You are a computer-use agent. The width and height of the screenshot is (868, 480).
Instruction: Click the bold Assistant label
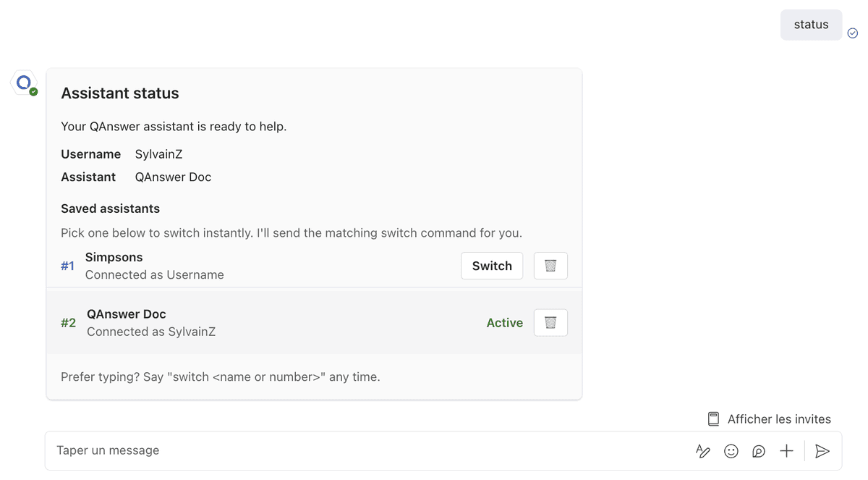[x=88, y=177]
